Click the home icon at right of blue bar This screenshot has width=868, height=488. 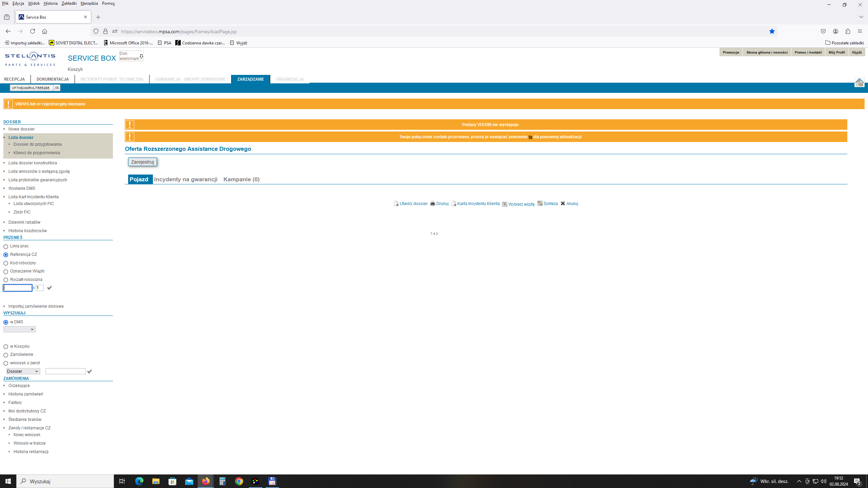click(859, 82)
